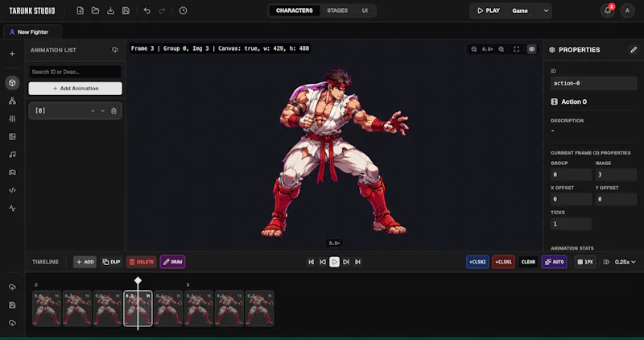Jump to the last frame
644x340 pixels.
(357, 262)
